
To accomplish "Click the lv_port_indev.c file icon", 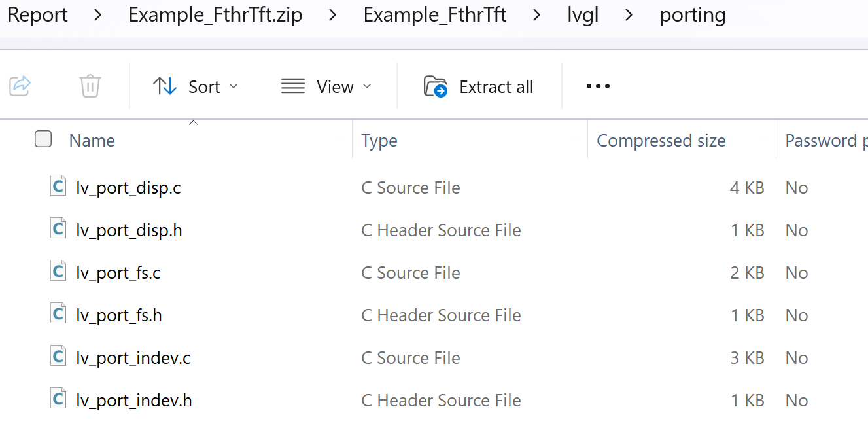I will (58, 357).
